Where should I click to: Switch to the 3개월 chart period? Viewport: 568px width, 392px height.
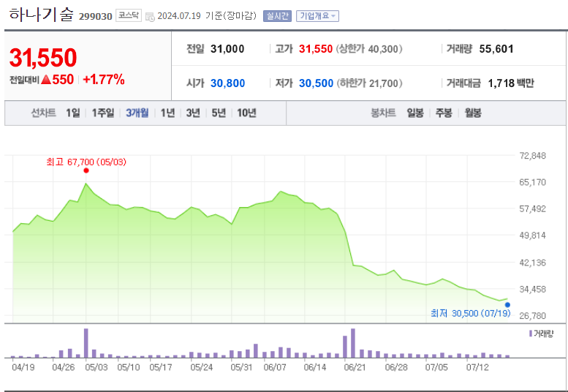(x=137, y=113)
